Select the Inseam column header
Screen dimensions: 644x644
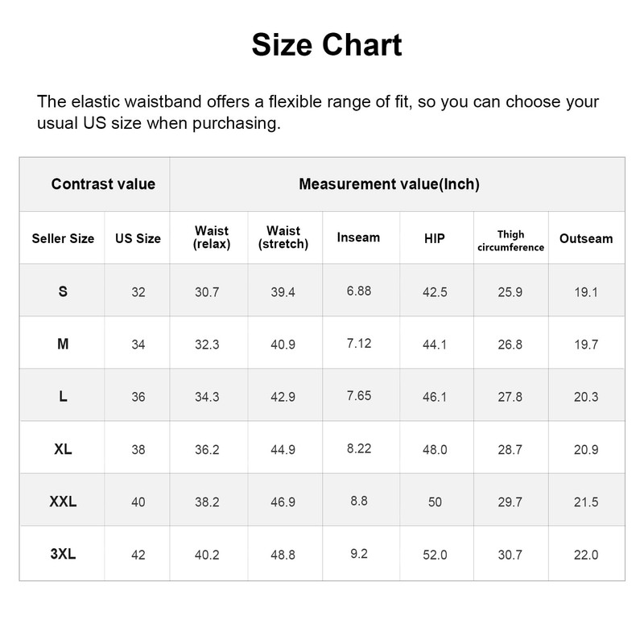point(358,237)
